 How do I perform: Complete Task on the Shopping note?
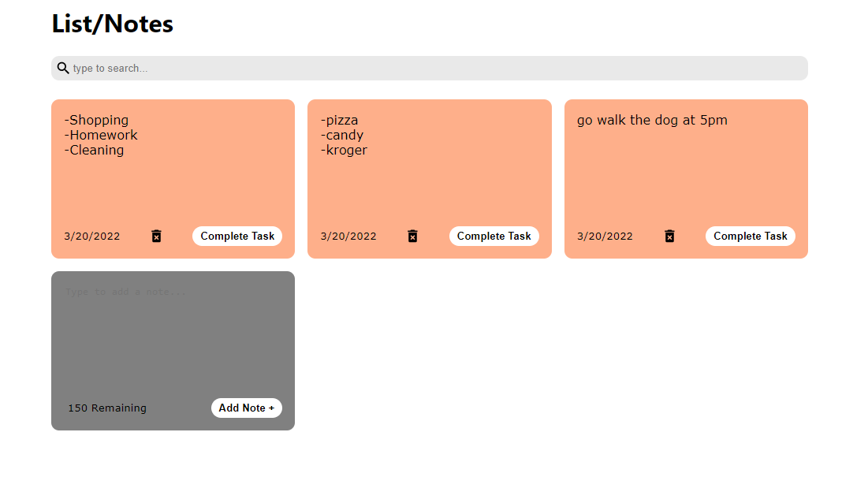coord(237,237)
